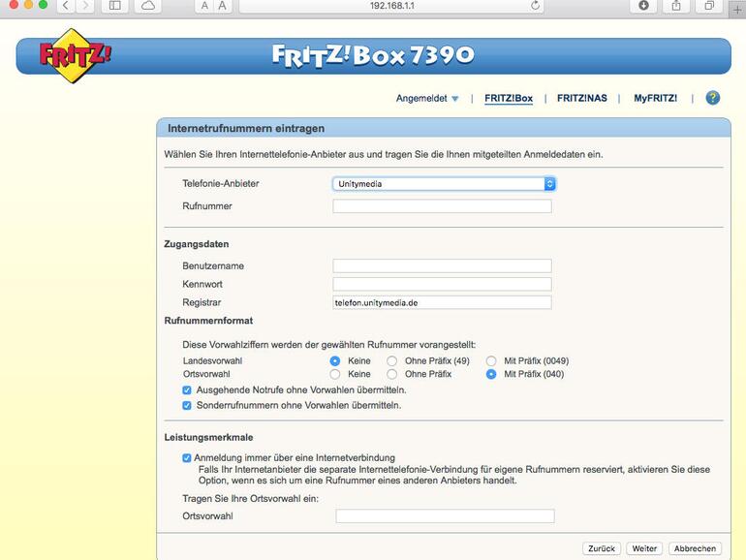Go to the MyFRITZ! tab
The height and width of the screenshot is (560, 746).
point(655,98)
